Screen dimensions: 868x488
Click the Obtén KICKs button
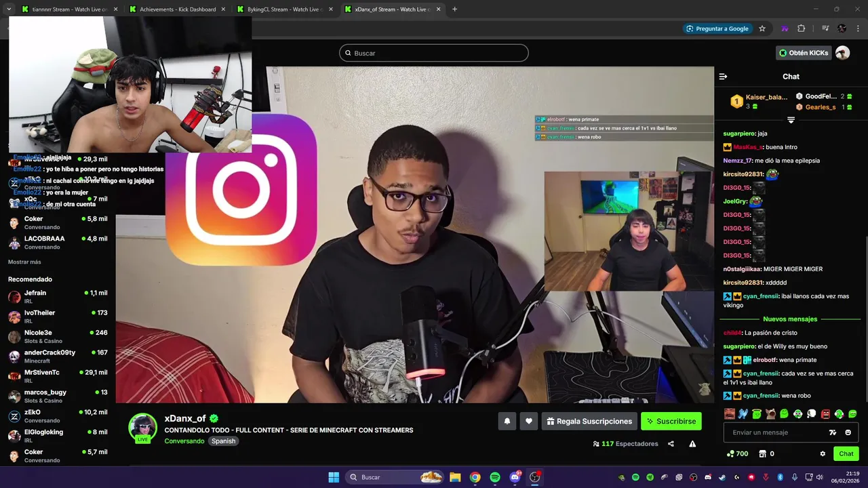point(804,53)
